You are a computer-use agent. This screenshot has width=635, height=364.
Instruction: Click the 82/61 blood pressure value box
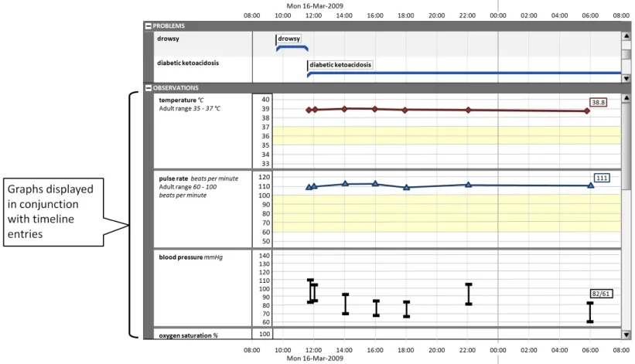(x=601, y=294)
